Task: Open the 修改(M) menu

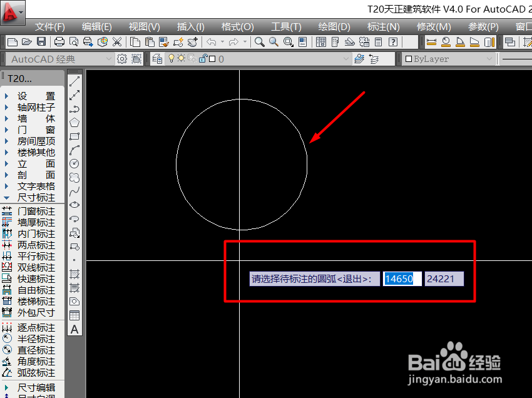Action: coord(434,27)
